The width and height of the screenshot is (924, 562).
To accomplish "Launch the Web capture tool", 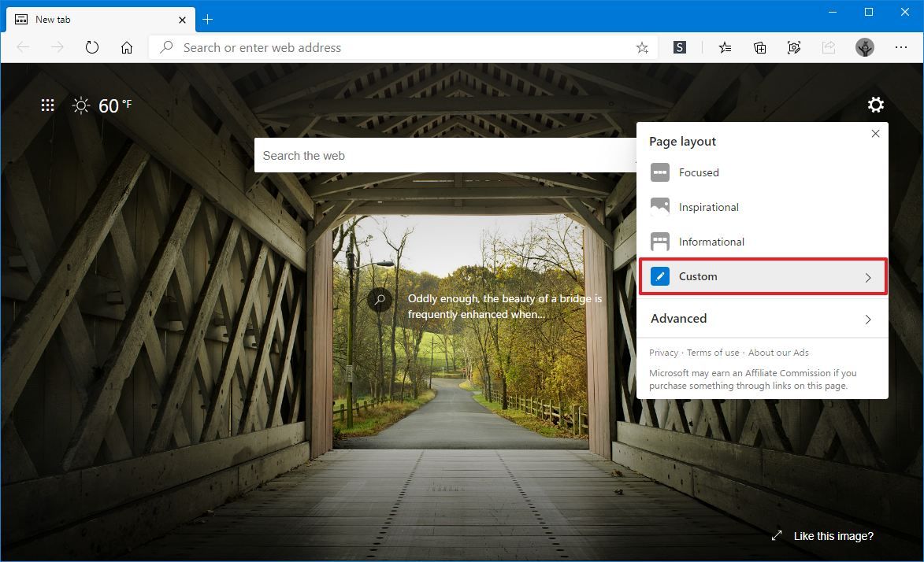I will tap(794, 47).
